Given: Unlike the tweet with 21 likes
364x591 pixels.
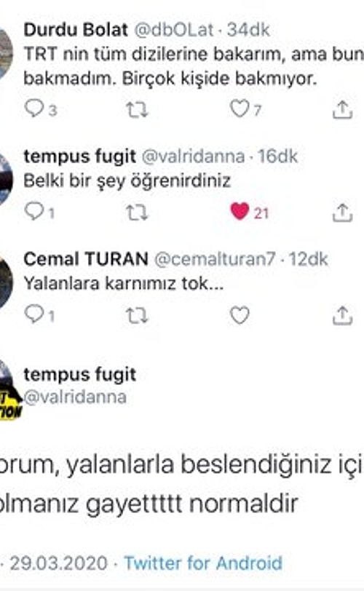Looking at the screenshot, I should pos(240,211).
